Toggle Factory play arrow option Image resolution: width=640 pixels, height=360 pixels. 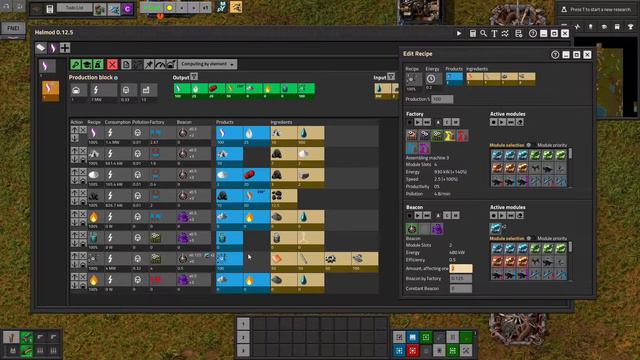click(418, 122)
